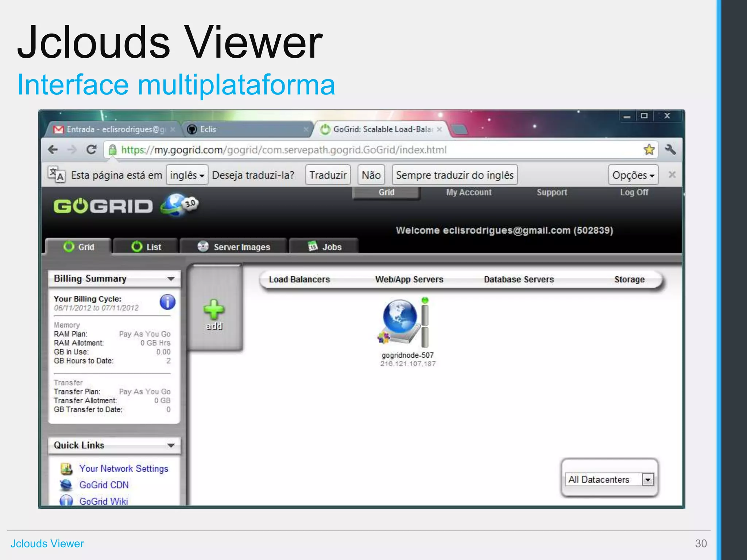Open the GoGrid CDN link
This screenshot has height=560, width=747.
pos(104,485)
